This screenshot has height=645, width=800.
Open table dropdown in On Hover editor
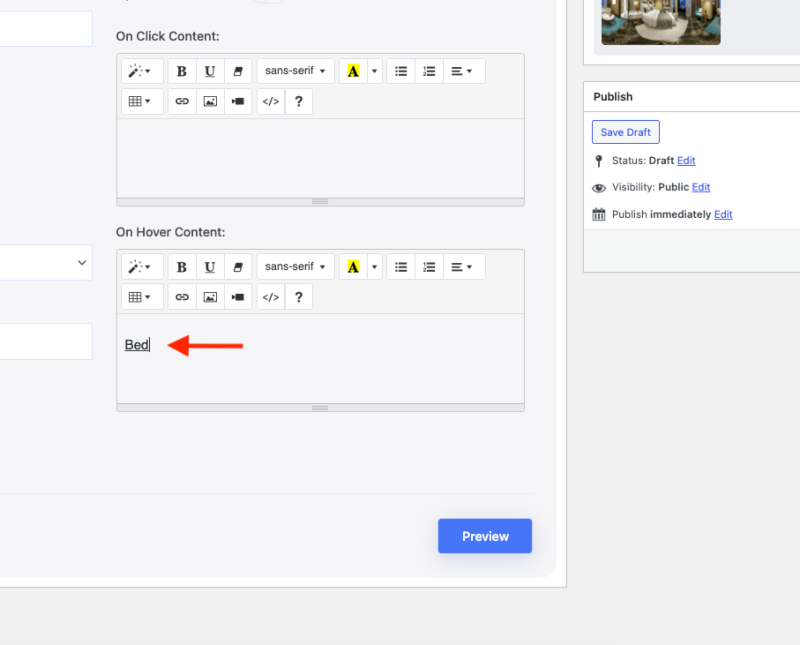tap(142, 297)
